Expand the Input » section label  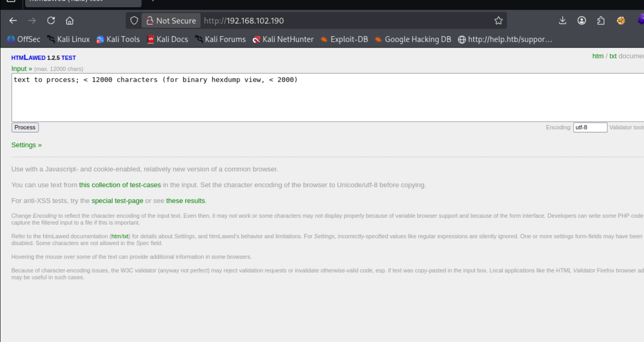coord(22,68)
